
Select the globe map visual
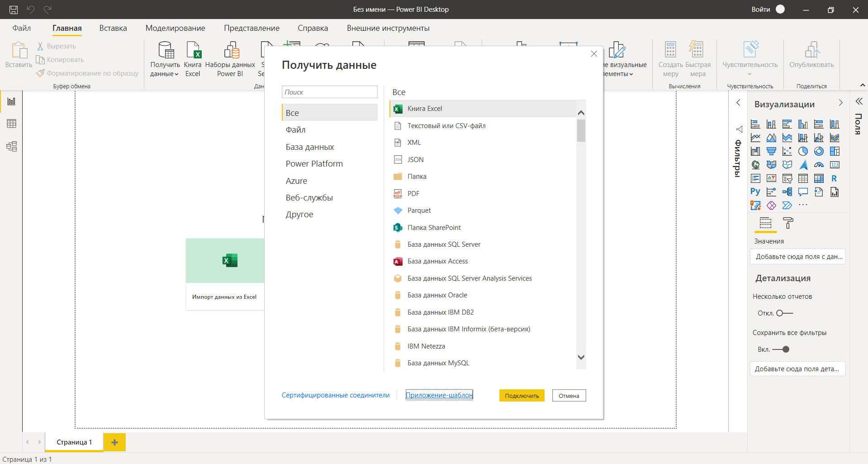click(x=755, y=165)
